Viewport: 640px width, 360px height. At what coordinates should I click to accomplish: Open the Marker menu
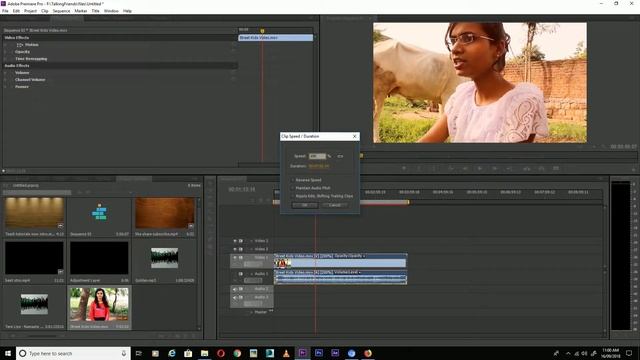80,11
